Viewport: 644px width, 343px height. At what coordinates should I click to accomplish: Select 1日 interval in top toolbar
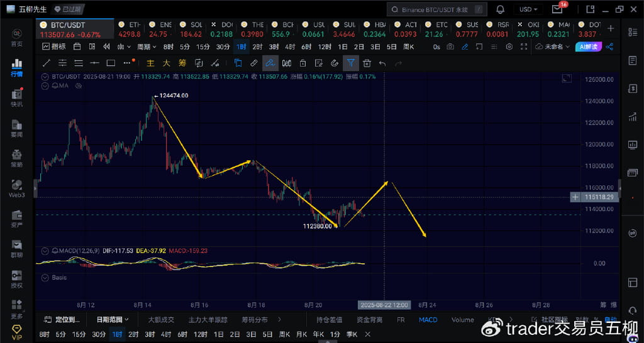343,46
